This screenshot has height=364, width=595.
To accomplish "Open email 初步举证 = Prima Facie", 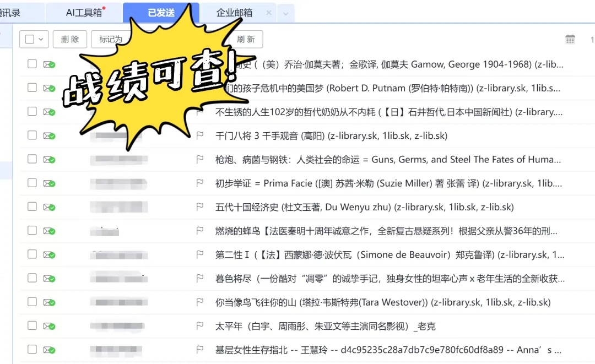I will coord(388,183).
